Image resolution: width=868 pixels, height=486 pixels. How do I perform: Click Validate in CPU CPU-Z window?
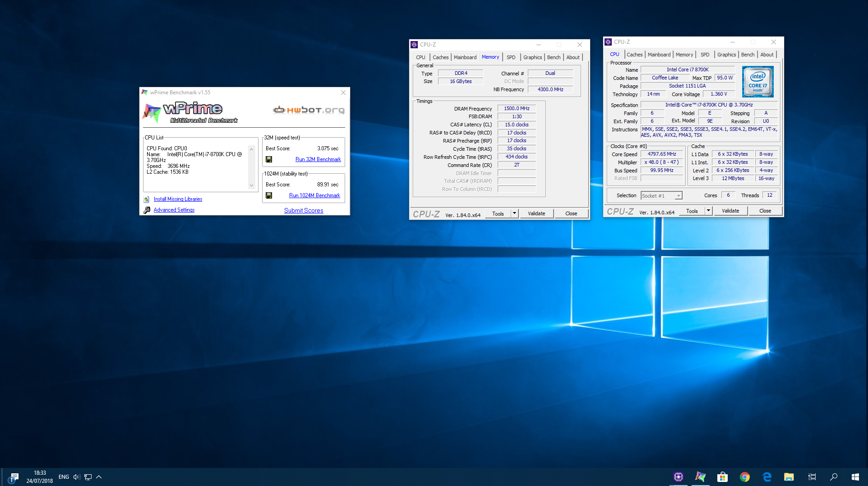730,211
